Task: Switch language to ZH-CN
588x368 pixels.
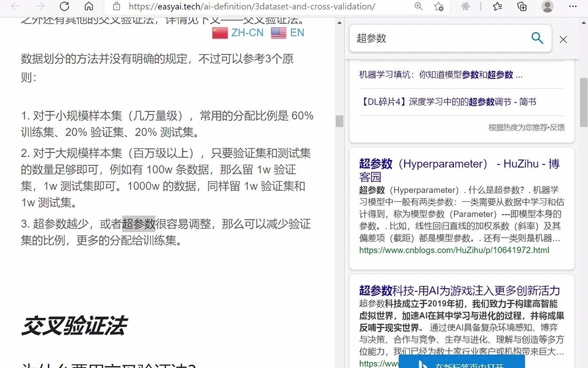Action: tap(247, 33)
